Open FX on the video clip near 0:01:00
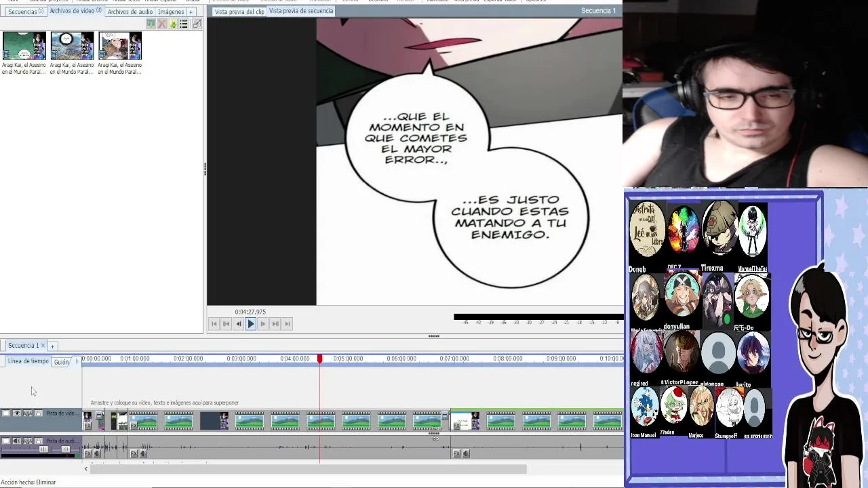 [134, 426]
